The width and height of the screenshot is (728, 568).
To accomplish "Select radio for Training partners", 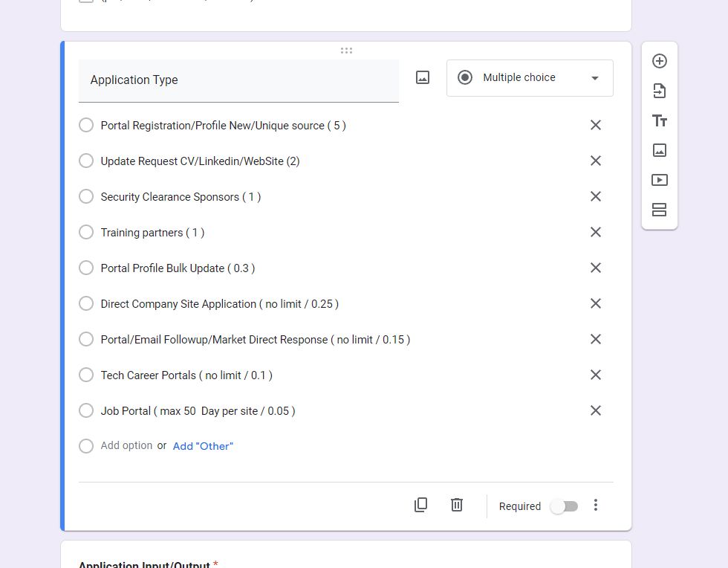I will (x=86, y=232).
